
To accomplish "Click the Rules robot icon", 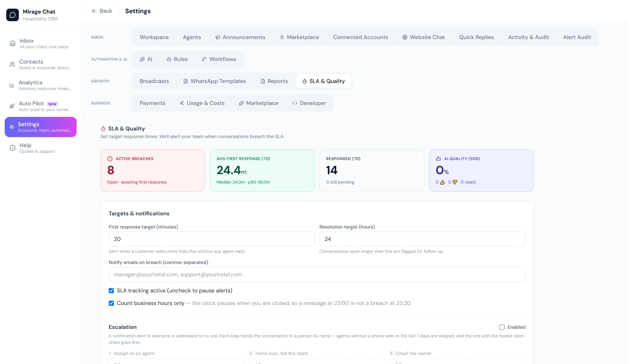I will pos(169,59).
